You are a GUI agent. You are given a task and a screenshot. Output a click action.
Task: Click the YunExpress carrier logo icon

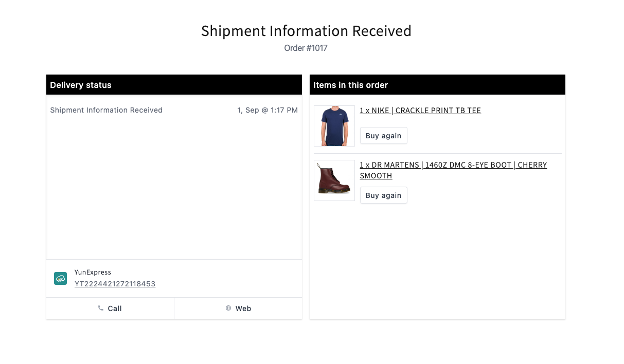[x=60, y=278]
